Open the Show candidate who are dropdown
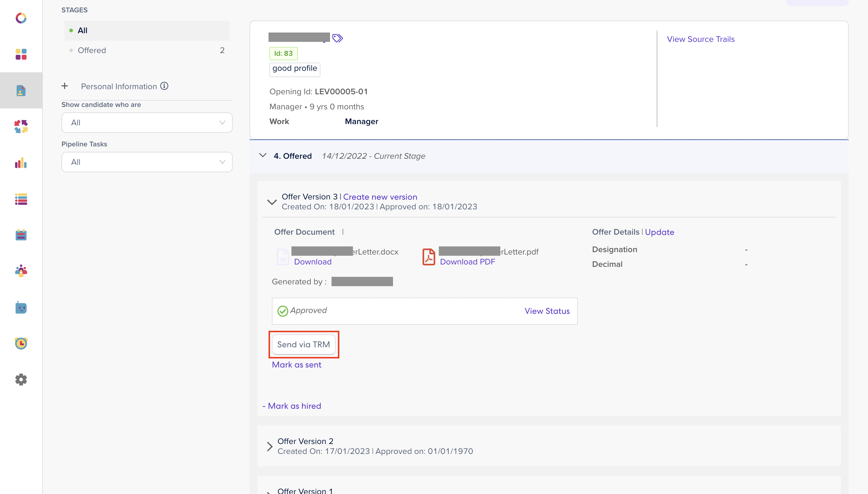This screenshot has height=494, width=868. (147, 123)
